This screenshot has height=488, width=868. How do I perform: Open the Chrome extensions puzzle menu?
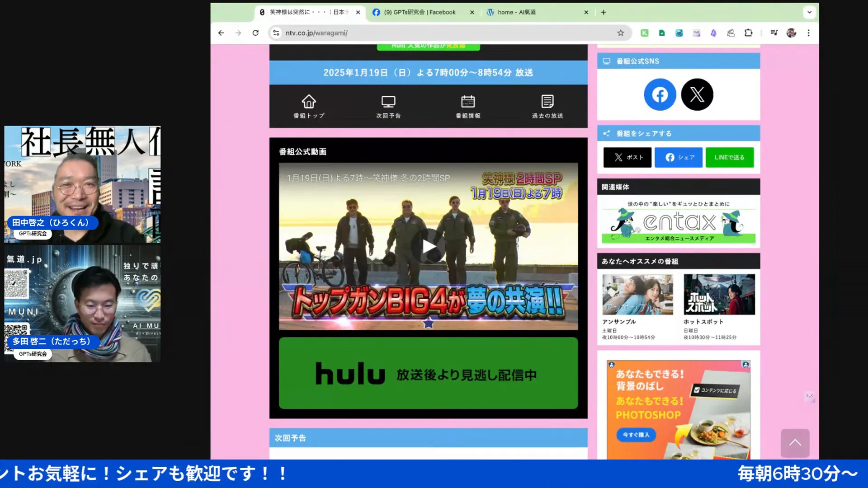749,33
